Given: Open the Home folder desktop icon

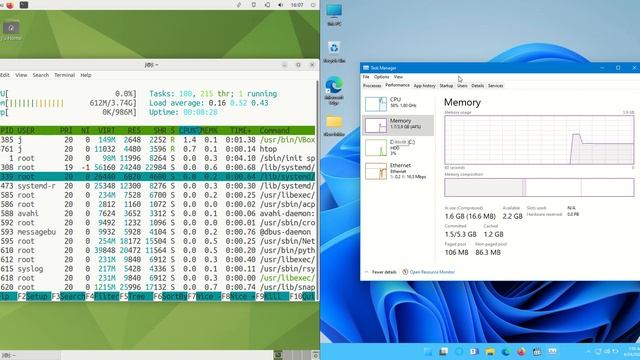Looking at the screenshot, I should pos(11,31).
